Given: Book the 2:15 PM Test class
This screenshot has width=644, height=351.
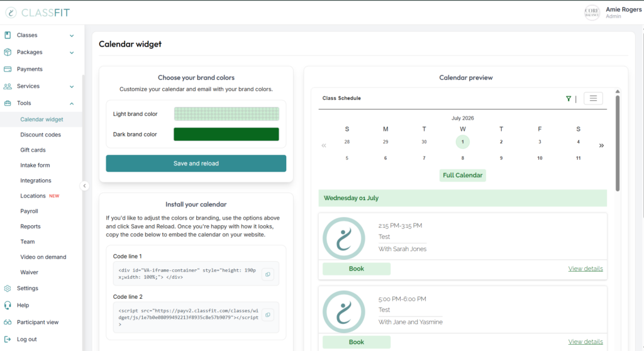Looking at the screenshot, I should point(357,269).
